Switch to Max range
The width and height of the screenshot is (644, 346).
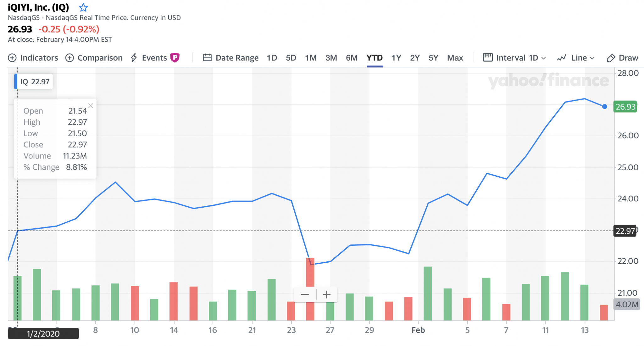[x=455, y=58]
